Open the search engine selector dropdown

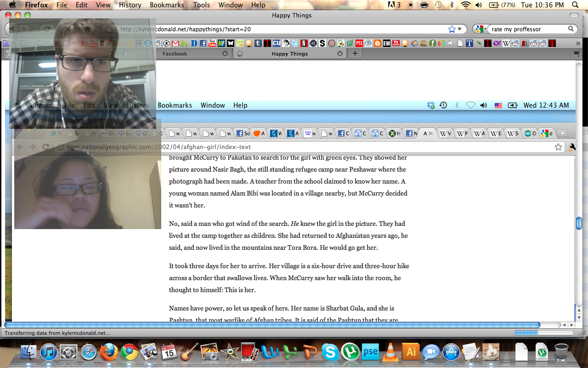(481, 29)
